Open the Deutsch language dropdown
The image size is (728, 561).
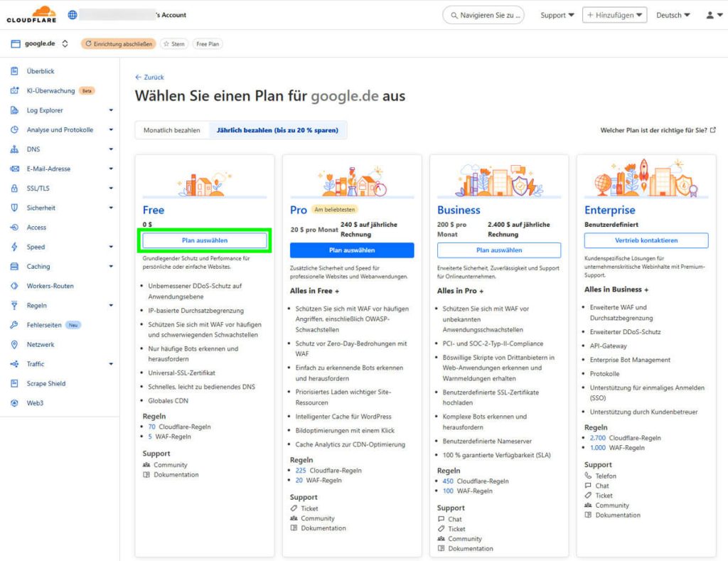coord(673,15)
